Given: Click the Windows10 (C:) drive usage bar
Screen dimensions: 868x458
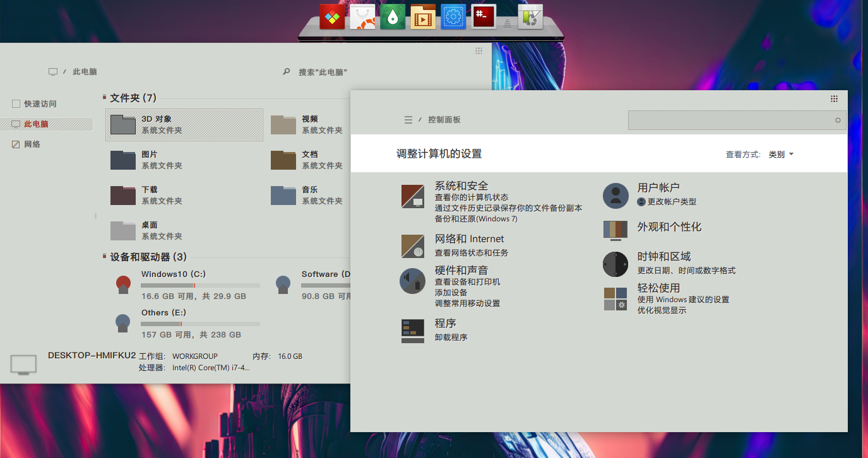Looking at the screenshot, I should tap(200, 286).
